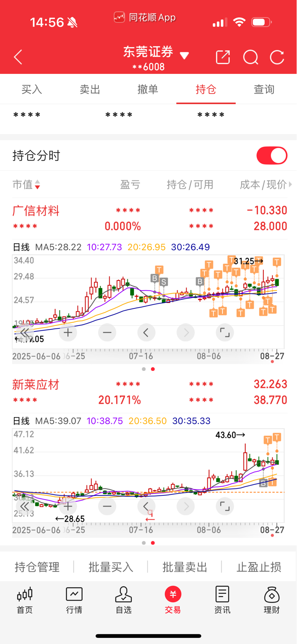Viewport: 297px width, 644px height.
Task: Tap 广信材料 current price 28.000
Action: tap(270, 226)
